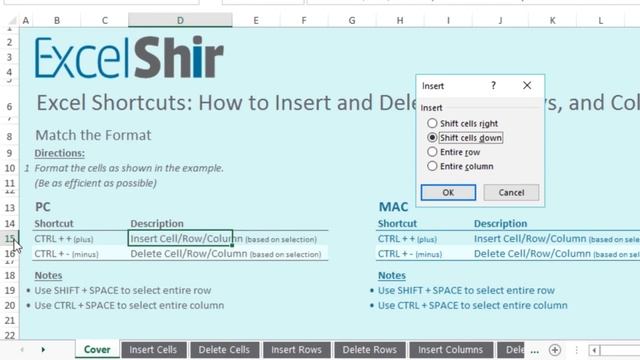Click the sheet tab bar split handle dots
640x360 pixels.
tap(576, 350)
